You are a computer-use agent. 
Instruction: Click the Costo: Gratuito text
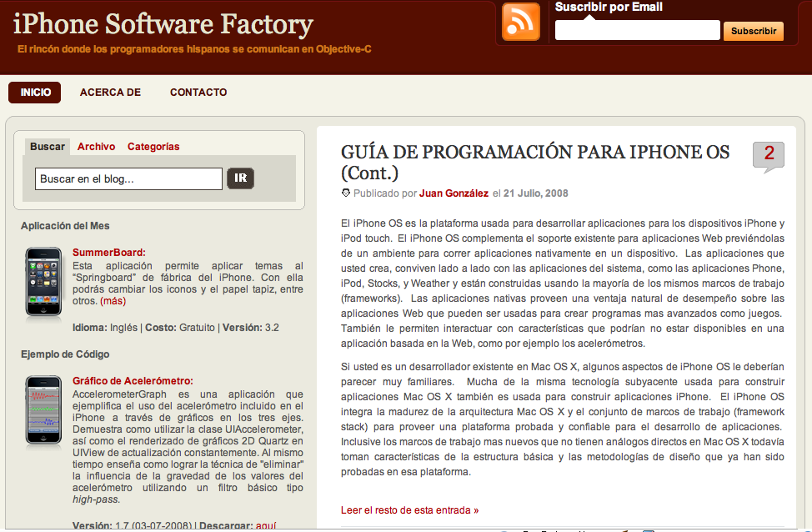pos(180,328)
